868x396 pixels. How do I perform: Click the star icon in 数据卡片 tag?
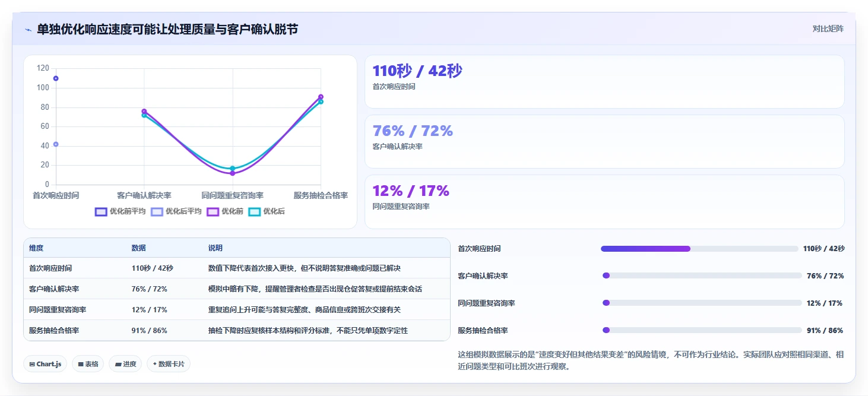click(x=155, y=364)
